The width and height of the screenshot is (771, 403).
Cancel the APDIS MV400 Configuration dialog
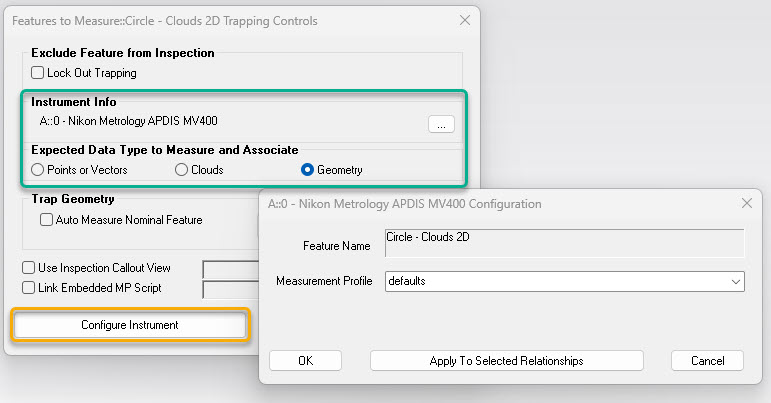(707, 361)
